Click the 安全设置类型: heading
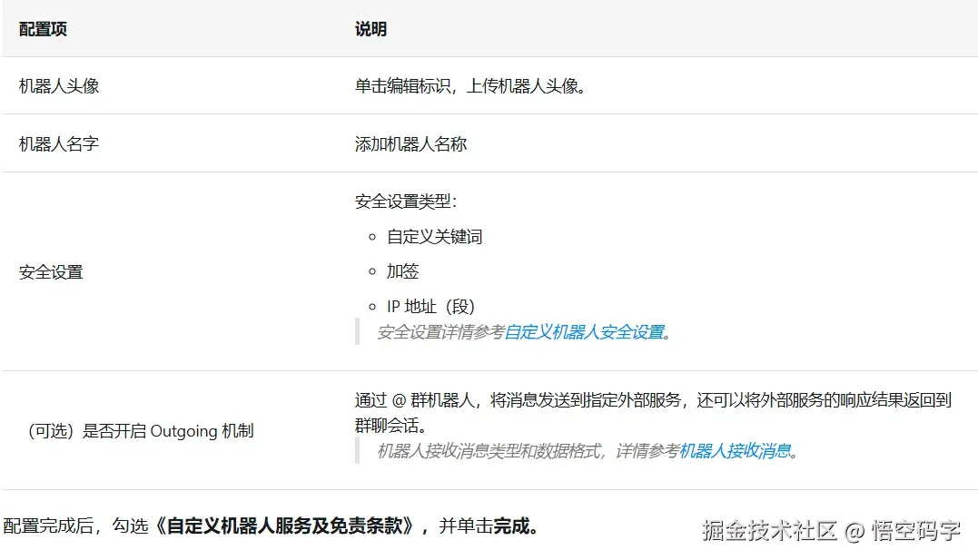The height and width of the screenshot is (560, 978). 406,201
